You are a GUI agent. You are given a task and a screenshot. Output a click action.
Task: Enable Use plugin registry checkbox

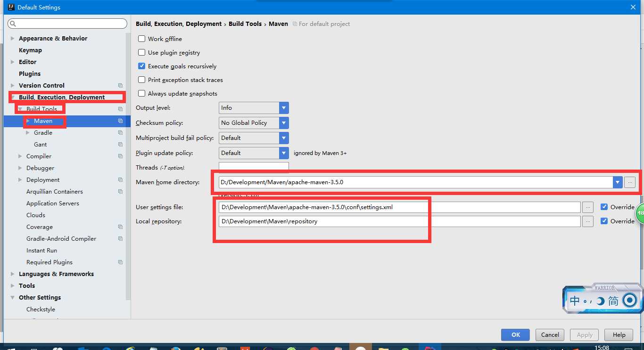pos(141,52)
